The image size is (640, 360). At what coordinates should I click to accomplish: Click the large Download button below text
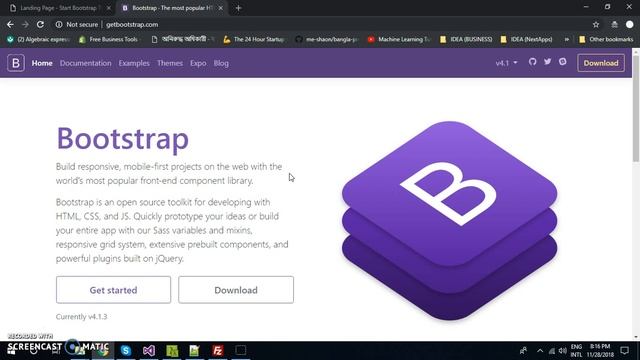(x=236, y=290)
